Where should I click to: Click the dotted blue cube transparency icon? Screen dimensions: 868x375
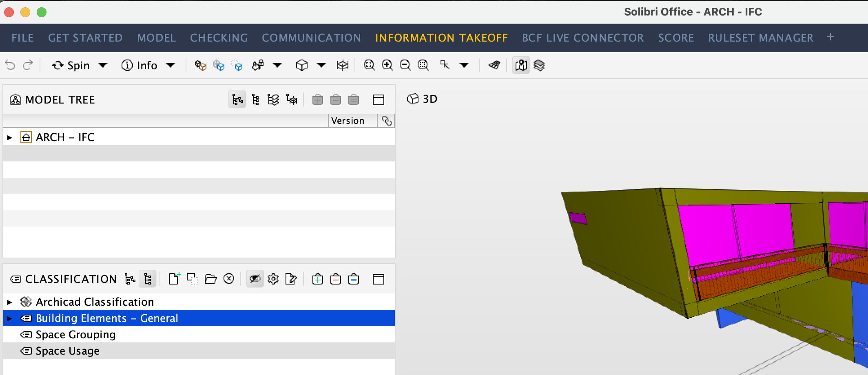[237, 65]
